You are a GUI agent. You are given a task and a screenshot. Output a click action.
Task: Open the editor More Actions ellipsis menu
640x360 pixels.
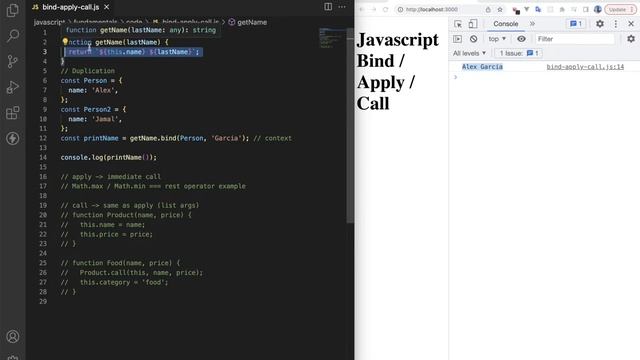[342, 7]
